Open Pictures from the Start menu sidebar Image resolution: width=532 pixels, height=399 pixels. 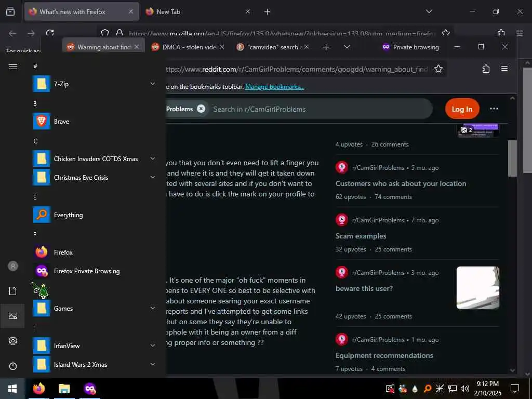tap(12, 316)
